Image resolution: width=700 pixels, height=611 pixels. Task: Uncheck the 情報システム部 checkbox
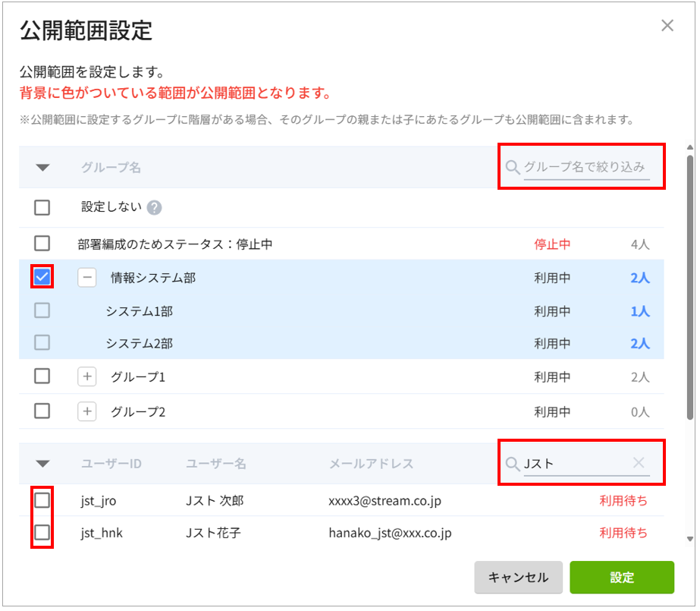pos(42,277)
